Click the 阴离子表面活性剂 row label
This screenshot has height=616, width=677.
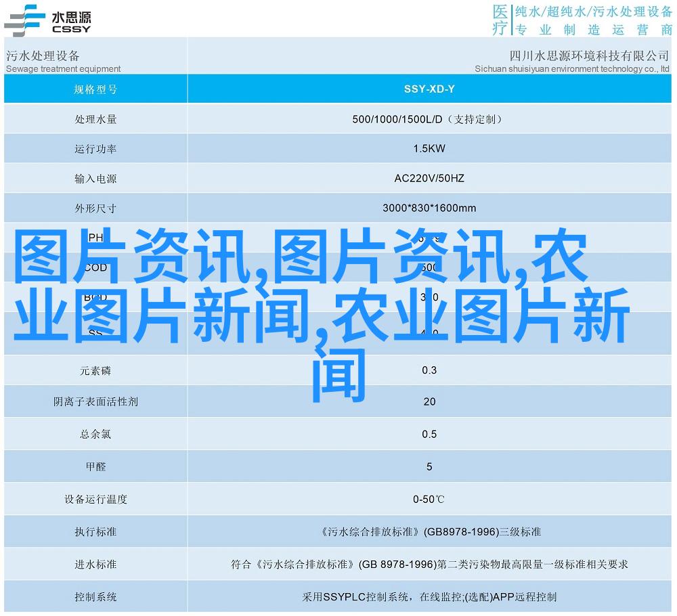click(x=95, y=402)
